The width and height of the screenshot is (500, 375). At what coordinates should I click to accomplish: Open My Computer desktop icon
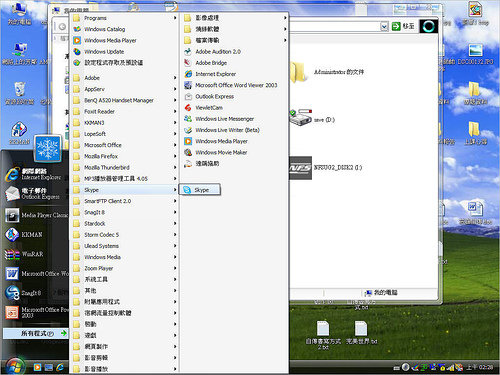point(19,13)
